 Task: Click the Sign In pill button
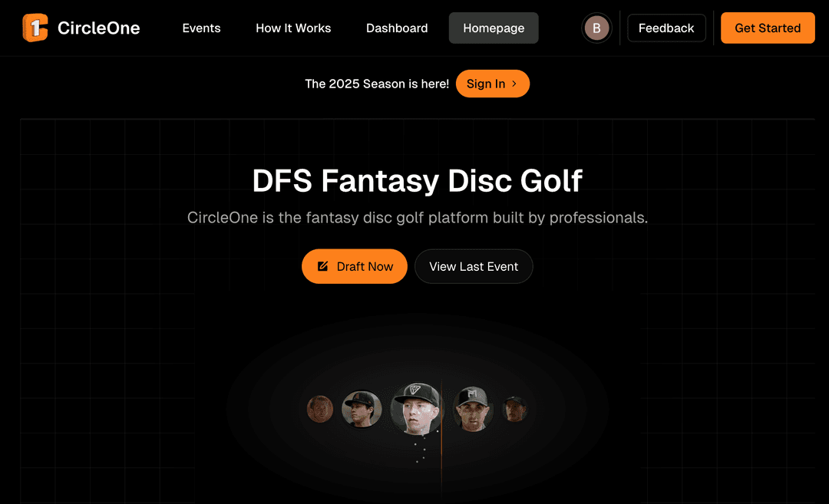[x=493, y=84]
